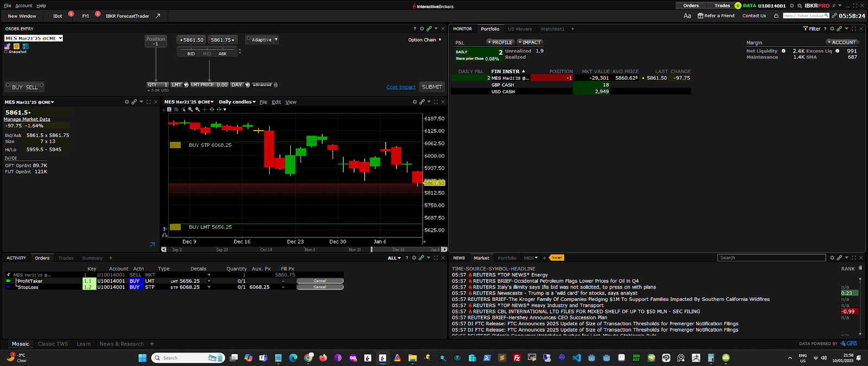Cancel the StopLoss order
This screenshot has height=366, width=868.
coord(320,287)
